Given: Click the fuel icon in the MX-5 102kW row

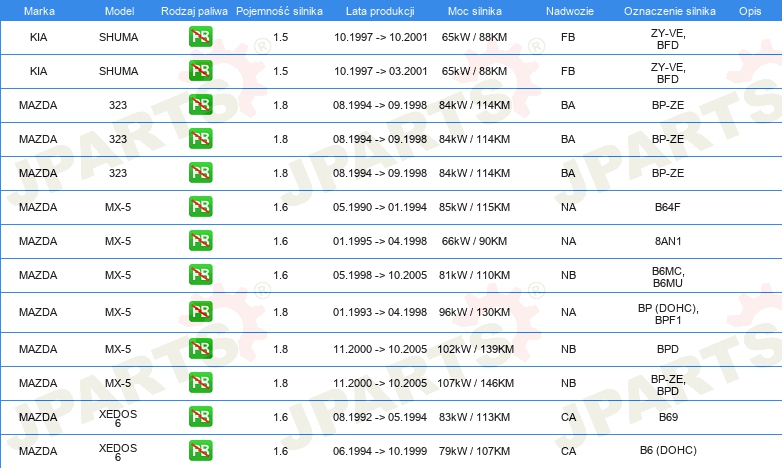Looking at the screenshot, I should [200, 348].
